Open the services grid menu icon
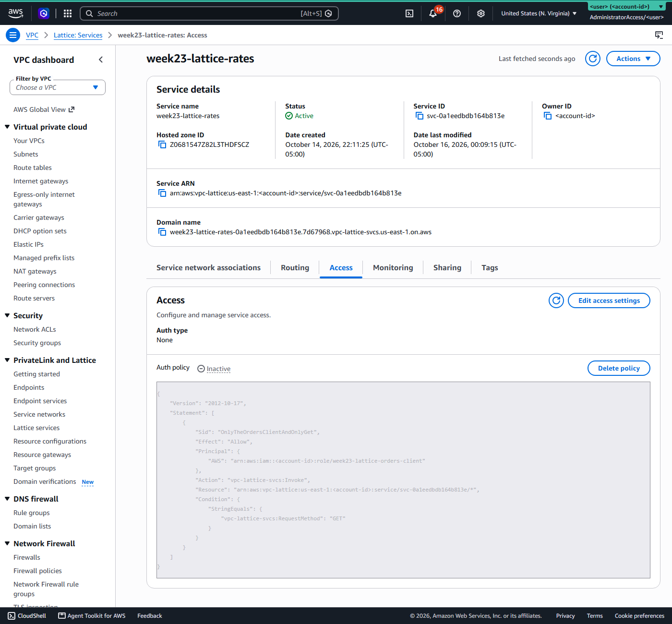 (68, 13)
